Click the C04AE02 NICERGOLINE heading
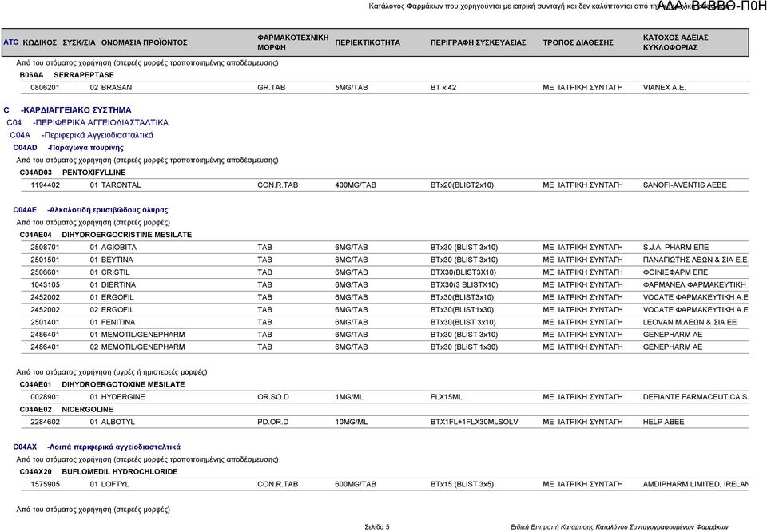The height and width of the screenshot is (532, 767). pos(66,409)
